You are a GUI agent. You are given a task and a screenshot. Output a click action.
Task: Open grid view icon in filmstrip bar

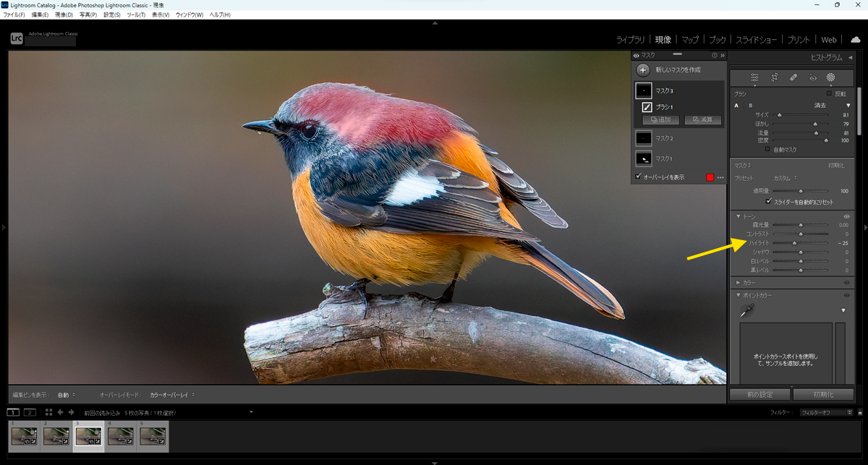coord(49,412)
